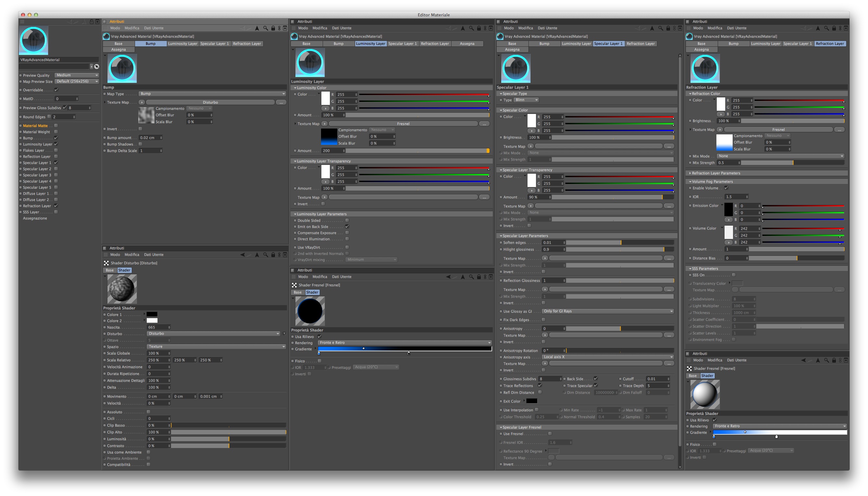The width and height of the screenshot is (868, 496).
Task: Toggle Emit on Back Side checkbox
Action: [347, 227]
